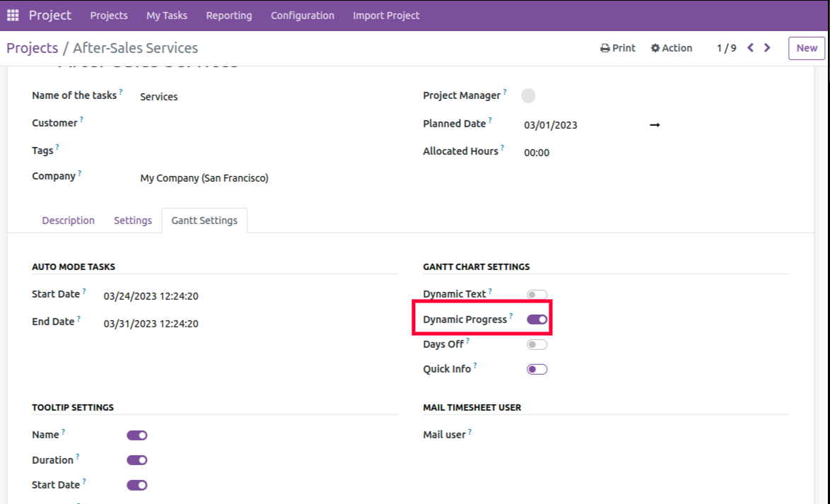Go to next record arrow
Viewport: 830px width, 504px height.
pos(768,48)
